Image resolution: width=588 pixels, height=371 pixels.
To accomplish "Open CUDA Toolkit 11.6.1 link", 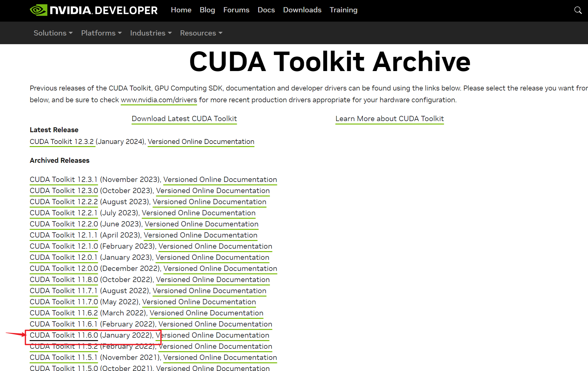I will [x=64, y=324].
